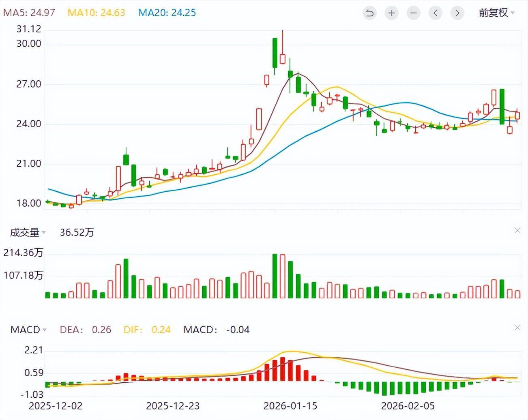Click the MA10: 24.63 label
Image resolution: width=528 pixels, height=420 pixels.
pyautogui.click(x=96, y=13)
